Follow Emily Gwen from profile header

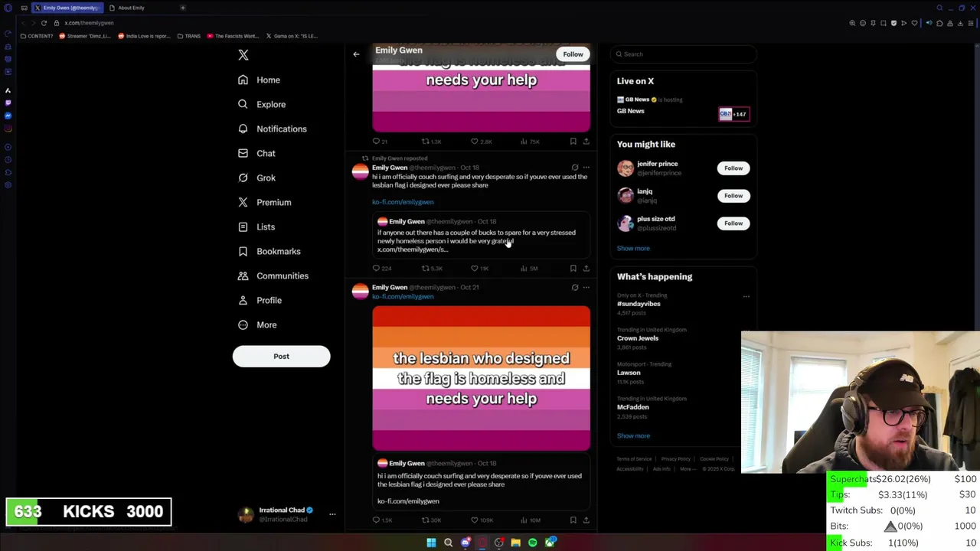click(573, 54)
